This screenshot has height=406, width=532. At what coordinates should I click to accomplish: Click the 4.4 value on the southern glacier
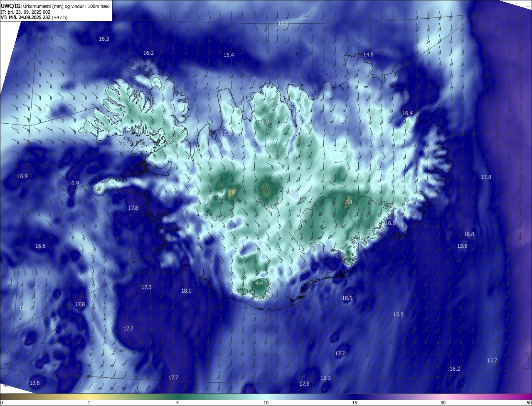coord(259,284)
